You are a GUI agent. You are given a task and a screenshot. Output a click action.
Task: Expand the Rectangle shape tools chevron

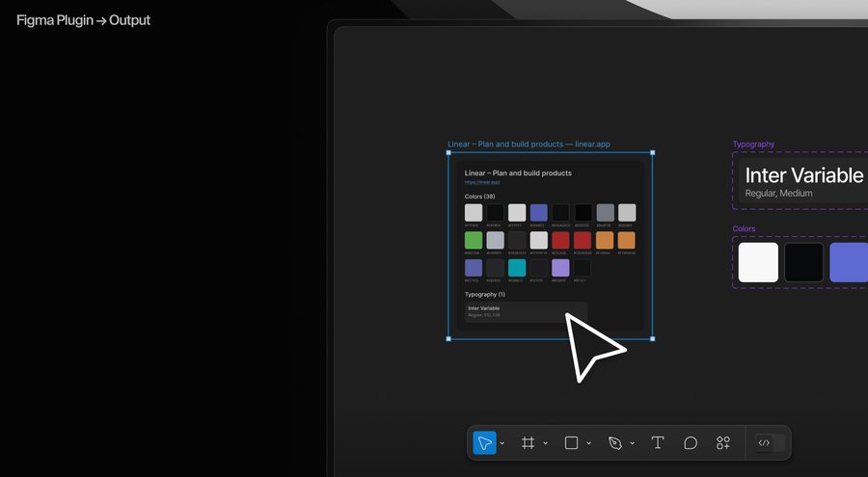[588, 443]
